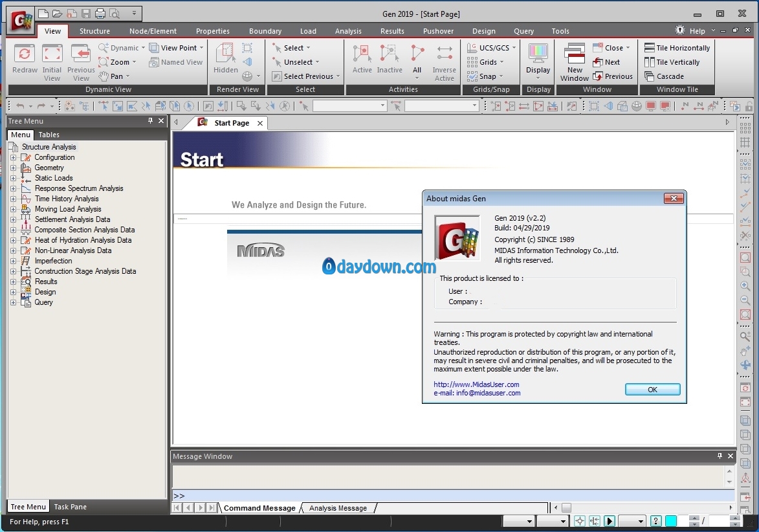Expand the Construction Stage Analysis Data node

[14, 271]
